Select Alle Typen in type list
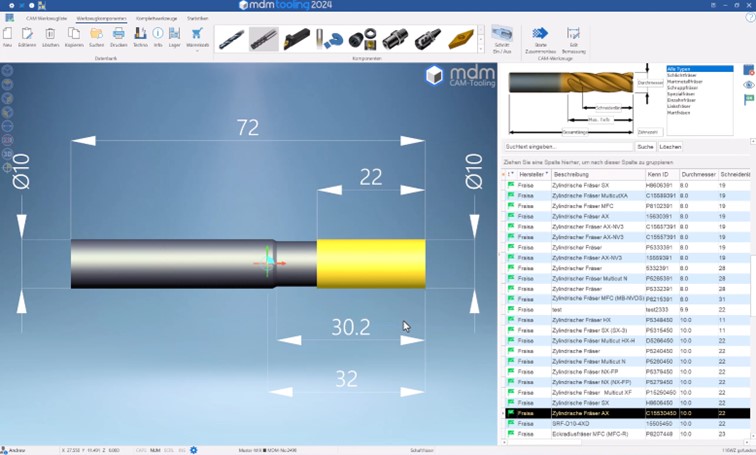 coord(700,69)
